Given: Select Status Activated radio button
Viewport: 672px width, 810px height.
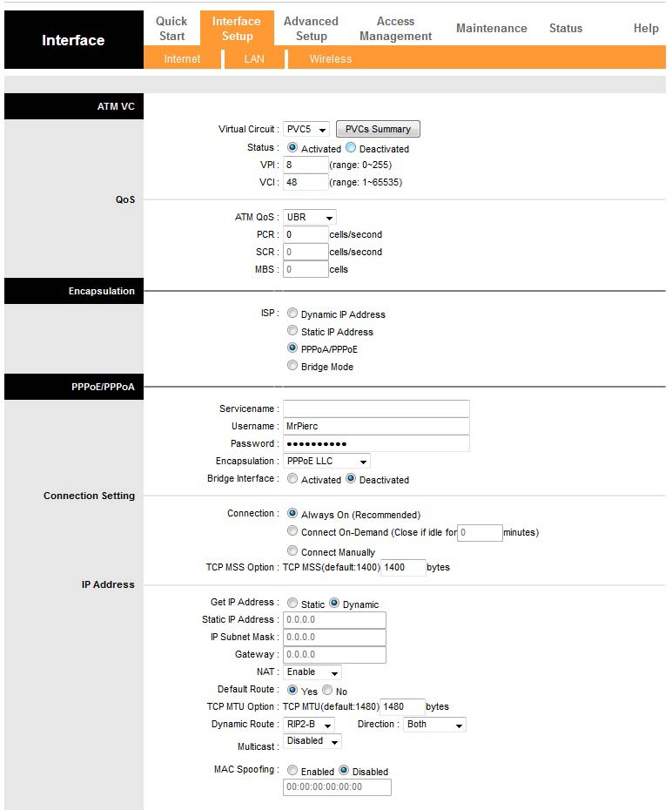Looking at the screenshot, I should (292, 147).
